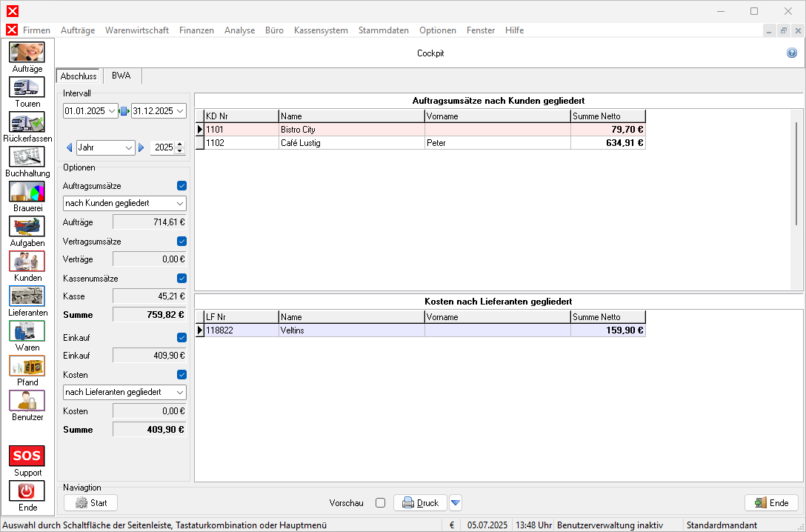Select the Buchhaltung sidebar icon
Viewport: 806px width, 532px height.
[27, 157]
